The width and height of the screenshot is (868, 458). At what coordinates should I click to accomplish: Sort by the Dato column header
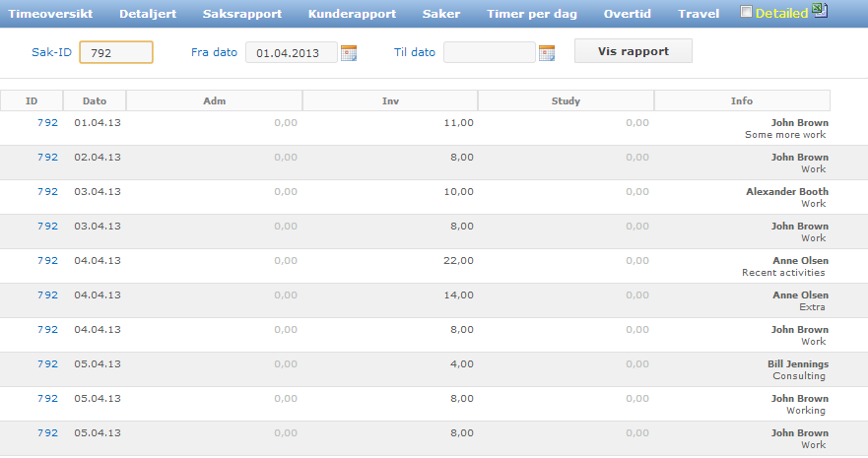[x=95, y=100]
